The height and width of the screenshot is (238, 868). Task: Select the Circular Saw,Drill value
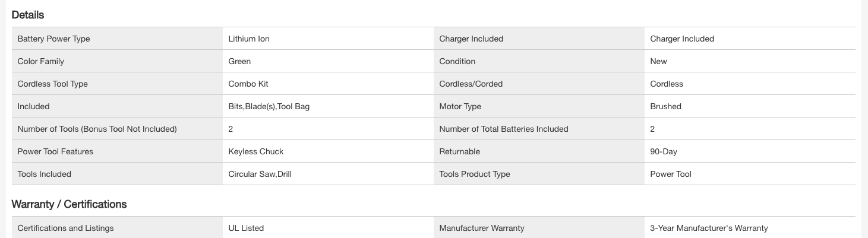pyautogui.click(x=260, y=174)
